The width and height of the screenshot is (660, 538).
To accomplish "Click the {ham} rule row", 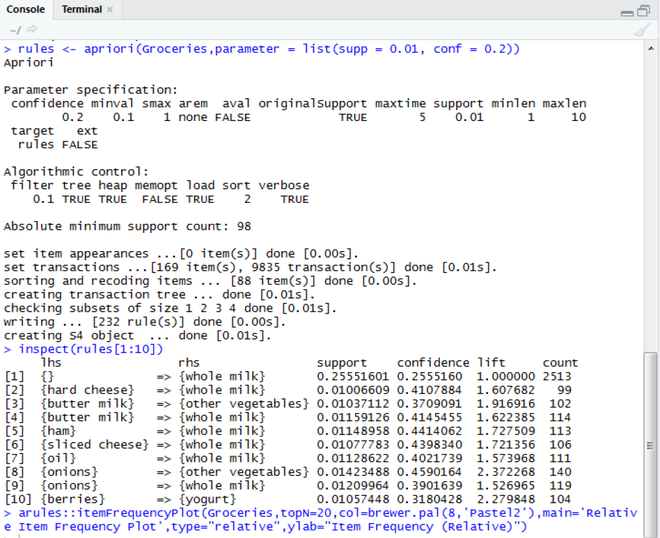I will [x=288, y=431].
